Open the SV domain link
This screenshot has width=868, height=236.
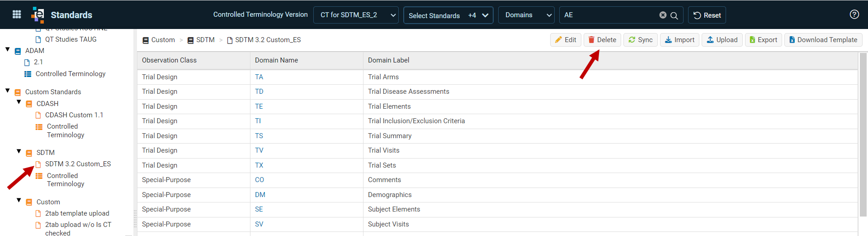(259, 224)
